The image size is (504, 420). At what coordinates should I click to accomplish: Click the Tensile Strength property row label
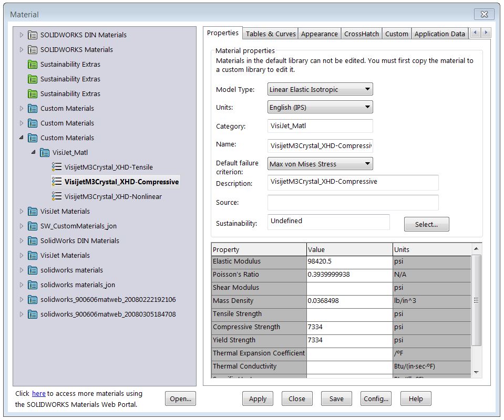pyautogui.click(x=259, y=314)
